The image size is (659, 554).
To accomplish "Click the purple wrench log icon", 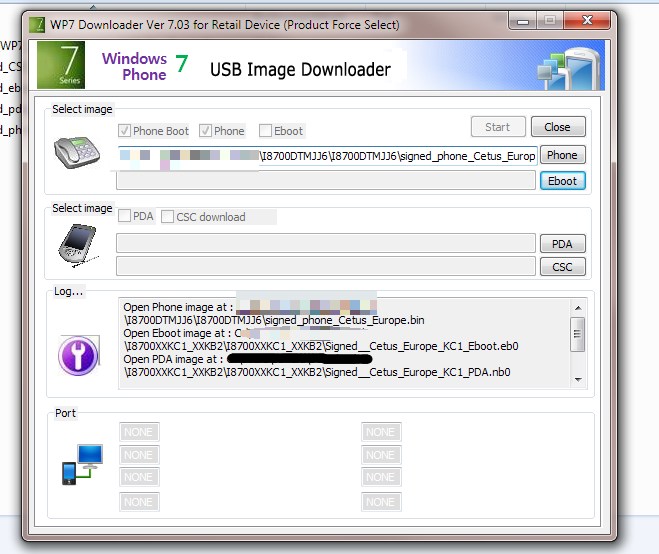I will [x=79, y=355].
